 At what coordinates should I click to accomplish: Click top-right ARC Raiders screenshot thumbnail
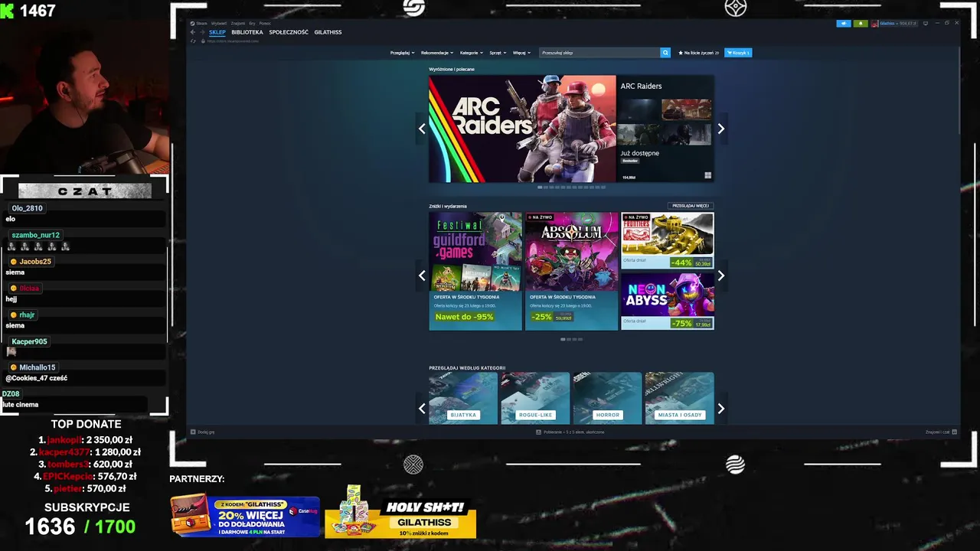pos(687,109)
